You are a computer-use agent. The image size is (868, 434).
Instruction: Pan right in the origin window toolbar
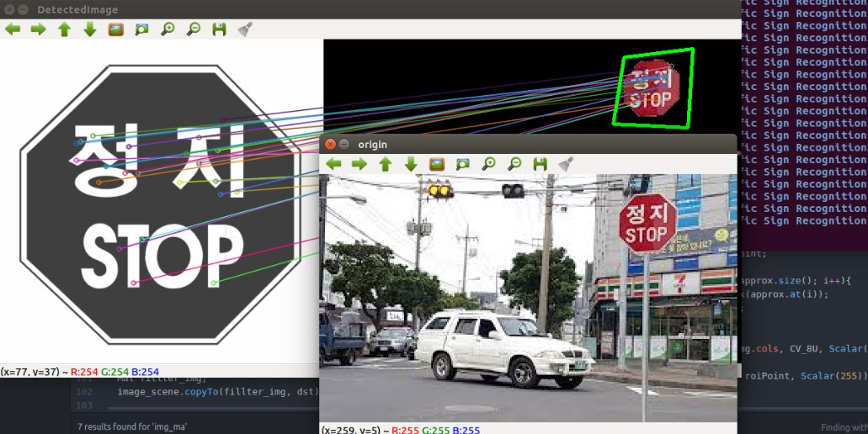tap(359, 164)
